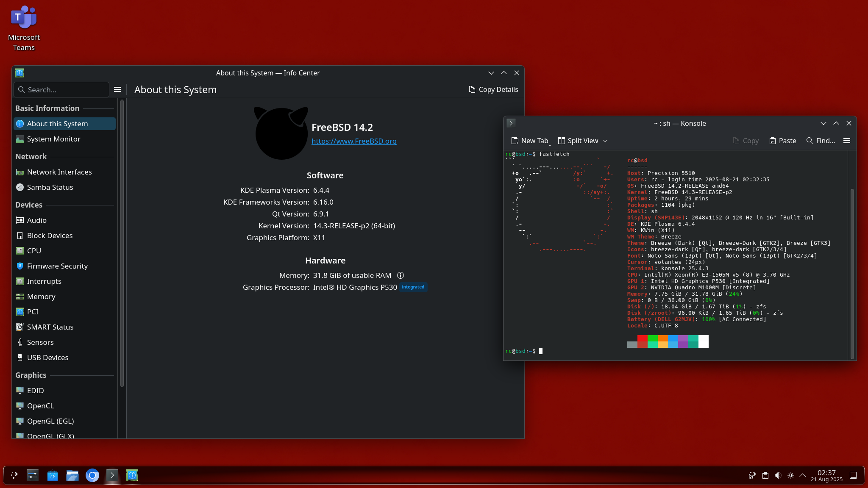Launch the Chromium browser from taskbar
Viewport: 868px width, 488px height.
pyautogui.click(x=92, y=475)
